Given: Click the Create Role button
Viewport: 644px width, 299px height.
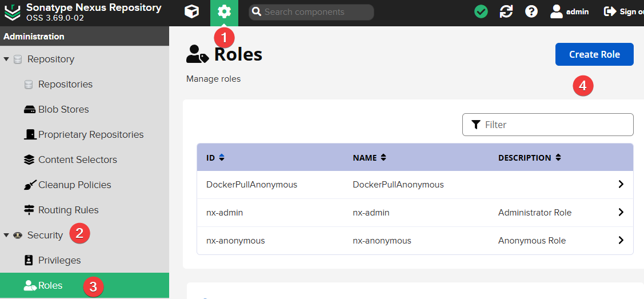Looking at the screenshot, I should coord(594,54).
